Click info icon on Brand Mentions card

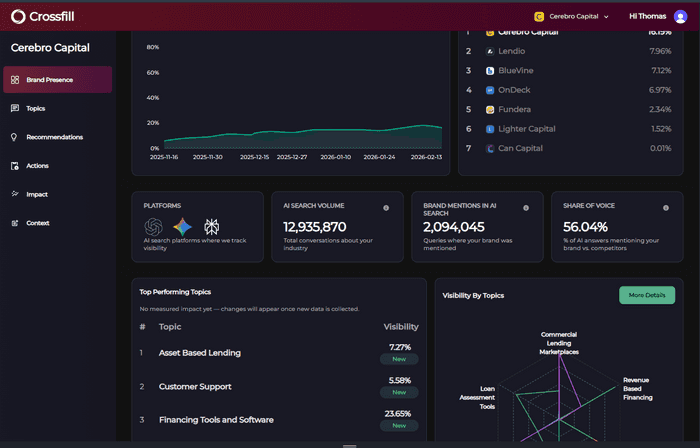[526, 208]
